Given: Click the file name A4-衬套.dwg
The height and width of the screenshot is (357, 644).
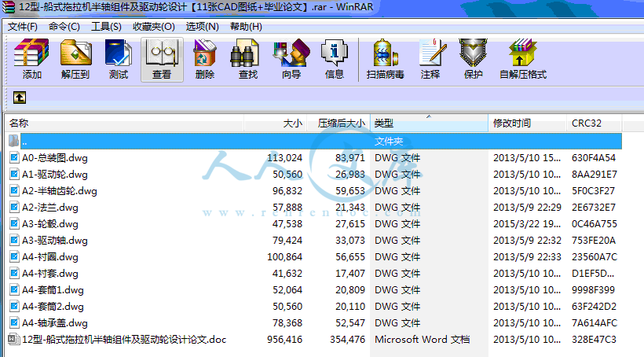Looking at the screenshot, I should [x=50, y=274].
